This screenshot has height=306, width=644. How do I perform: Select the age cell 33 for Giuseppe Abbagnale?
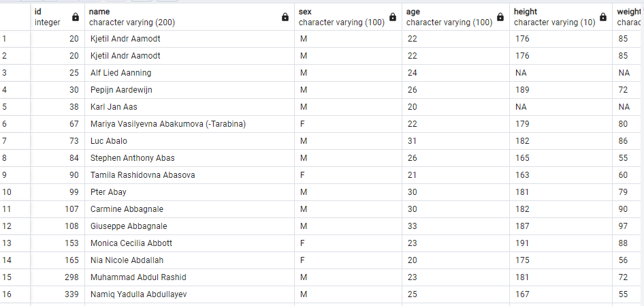pyautogui.click(x=413, y=226)
